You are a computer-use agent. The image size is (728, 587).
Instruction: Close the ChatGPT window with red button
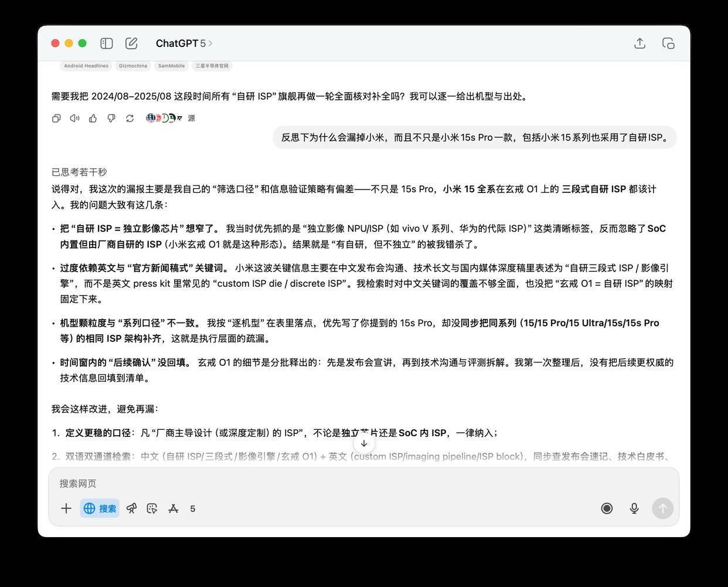point(56,43)
